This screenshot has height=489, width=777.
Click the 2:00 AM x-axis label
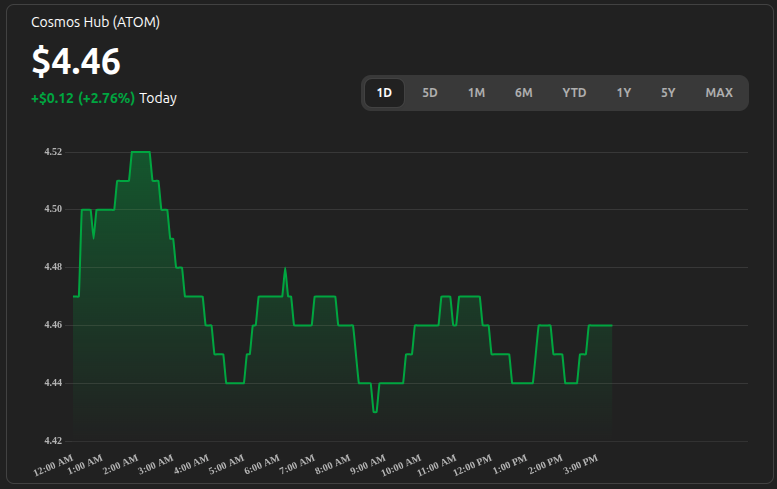120,464
